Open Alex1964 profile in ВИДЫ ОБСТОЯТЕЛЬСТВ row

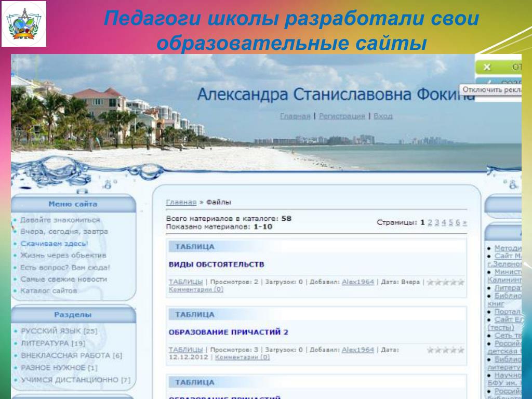pyautogui.click(x=358, y=282)
